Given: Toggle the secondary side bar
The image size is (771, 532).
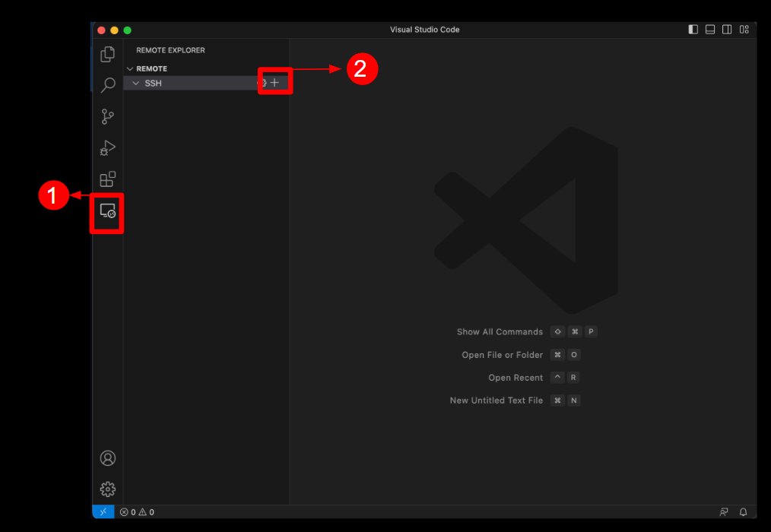Looking at the screenshot, I should [727, 30].
